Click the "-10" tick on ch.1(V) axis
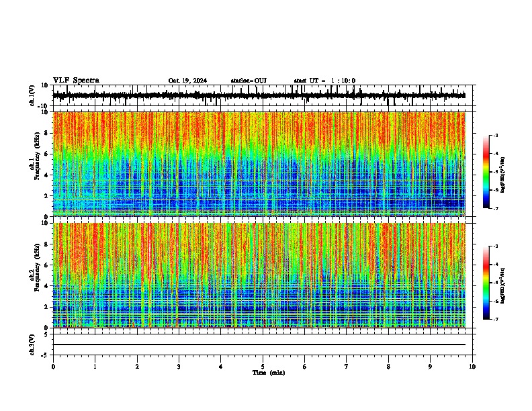Screen dimensions: 532x411 tap(44, 106)
